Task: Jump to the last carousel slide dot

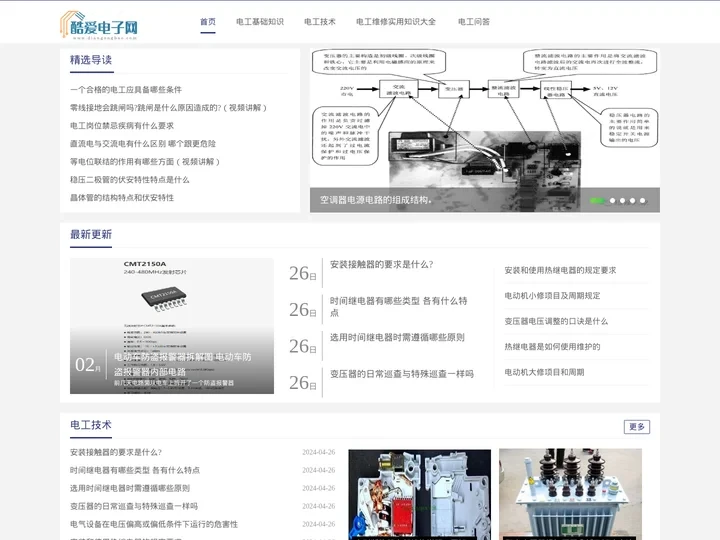Action: 643,201
